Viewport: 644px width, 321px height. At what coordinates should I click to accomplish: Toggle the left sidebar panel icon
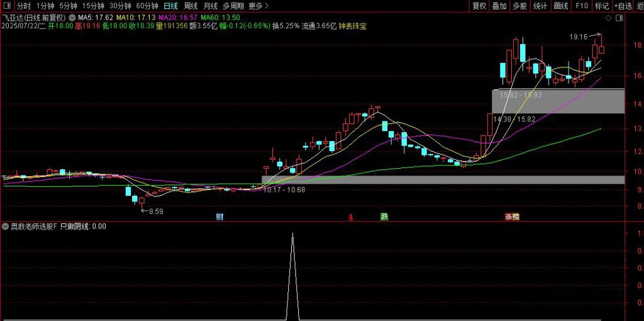8,6
